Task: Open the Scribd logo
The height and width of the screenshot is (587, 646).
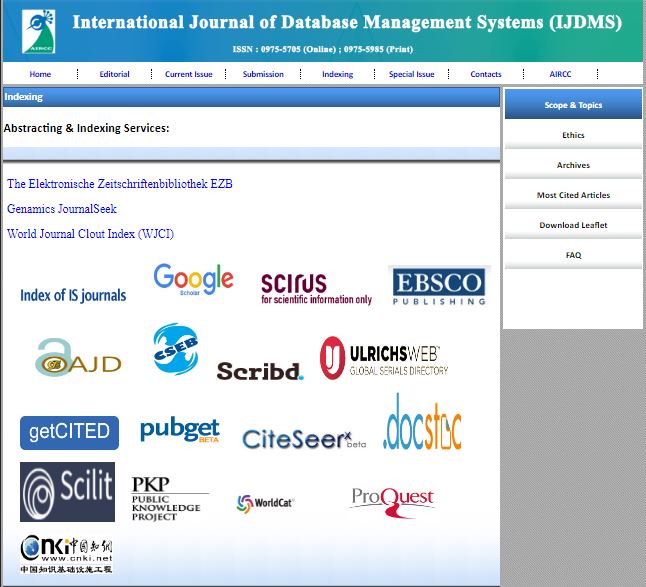Action: click(260, 371)
